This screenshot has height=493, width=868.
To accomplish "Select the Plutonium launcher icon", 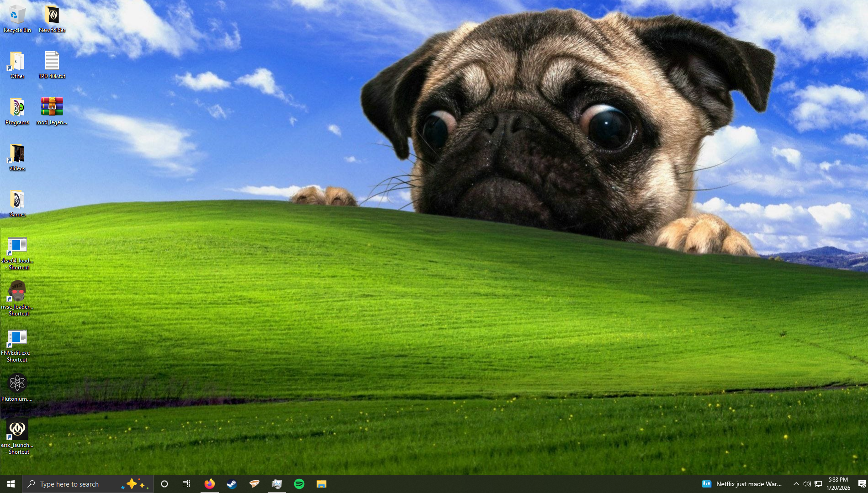I will (17, 386).
